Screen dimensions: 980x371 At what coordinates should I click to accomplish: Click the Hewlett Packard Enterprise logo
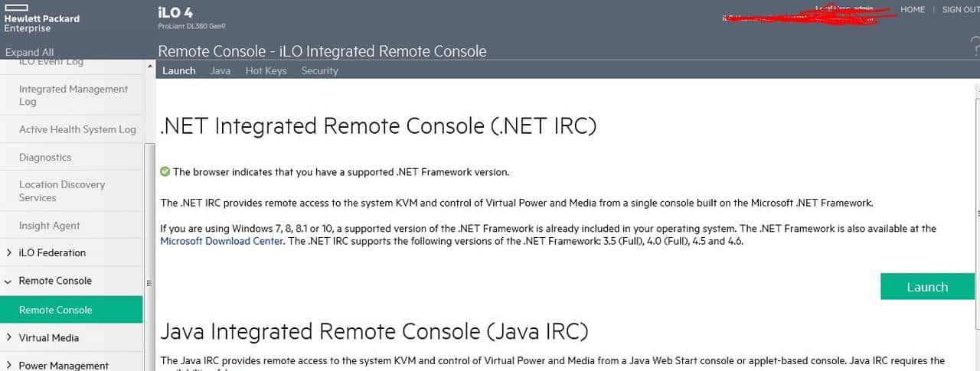[x=41, y=18]
